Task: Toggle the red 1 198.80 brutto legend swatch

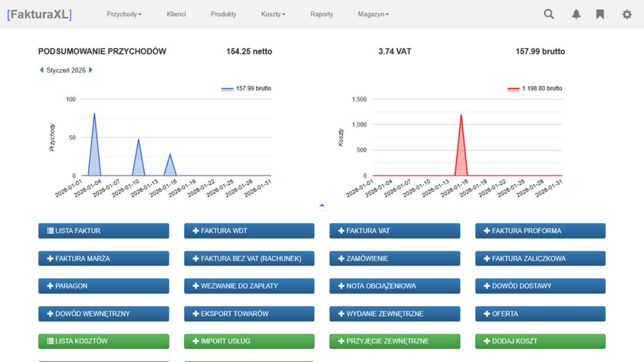Action: click(513, 89)
